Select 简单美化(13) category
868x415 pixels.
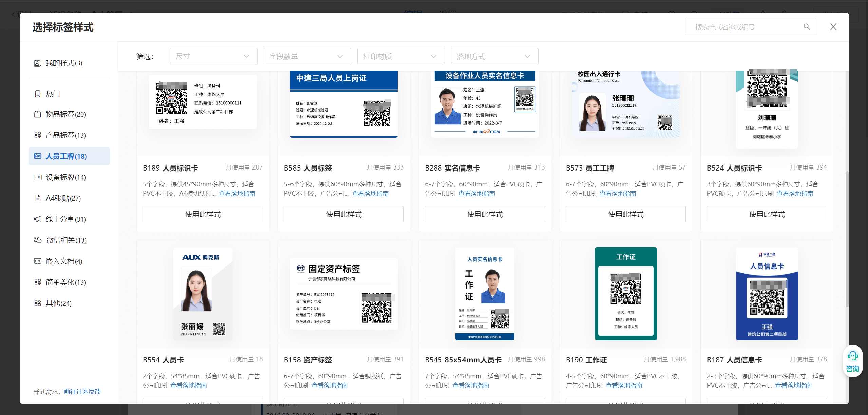69,282
